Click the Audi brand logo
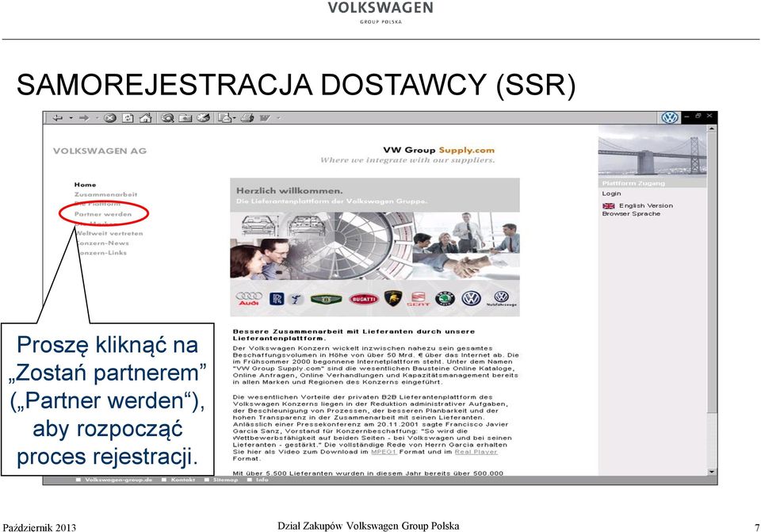 [x=249, y=299]
